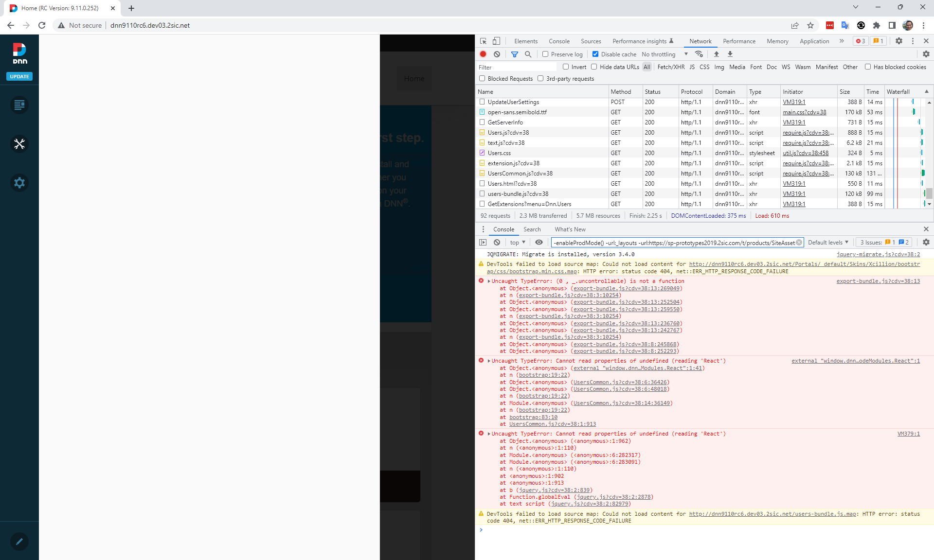Image resolution: width=934 pixels, height=560 pixels.
Task: Select the wrench icon in DNN sidebar
Action: (19, 144)
